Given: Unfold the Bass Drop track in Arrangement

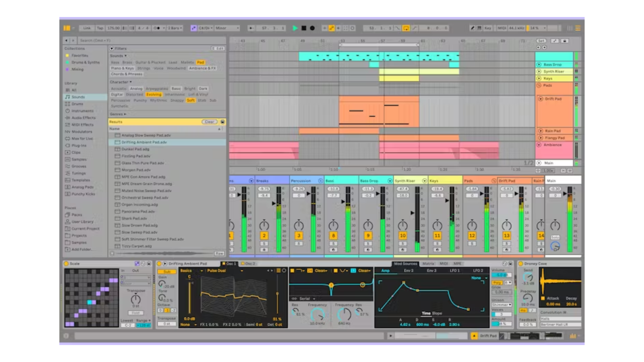Looking at the screenshot, I should click(x=539, y=64).
